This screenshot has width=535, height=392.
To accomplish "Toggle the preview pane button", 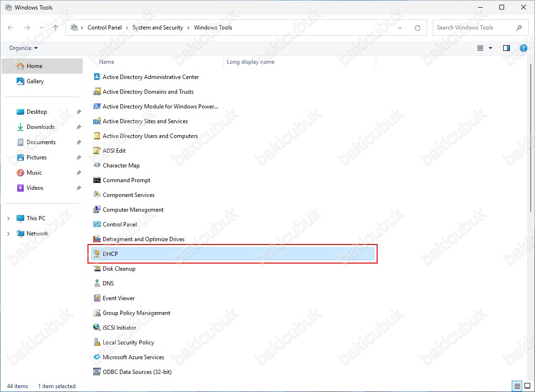I will pos(506,48).
